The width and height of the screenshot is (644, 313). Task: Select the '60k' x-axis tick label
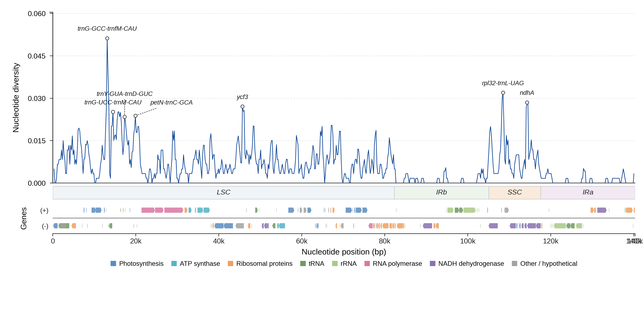302,241
